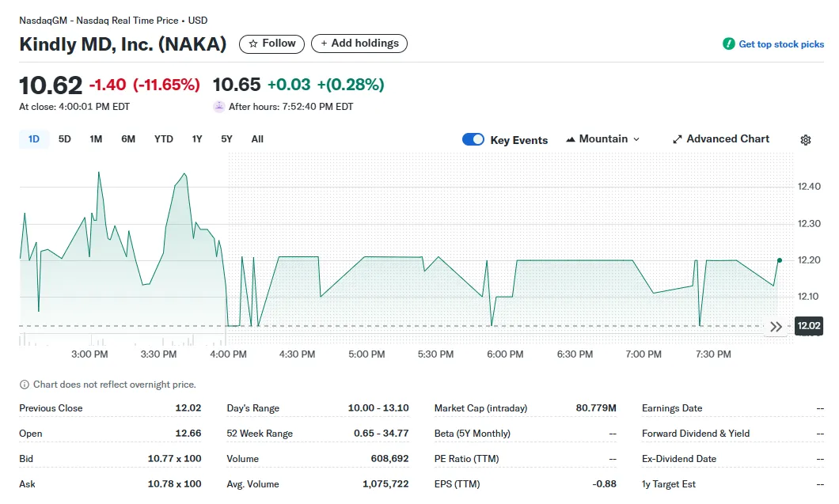Screen dimensions: 839x504
Task: Click the 12.02 previous close price marker
Action: 808,326
